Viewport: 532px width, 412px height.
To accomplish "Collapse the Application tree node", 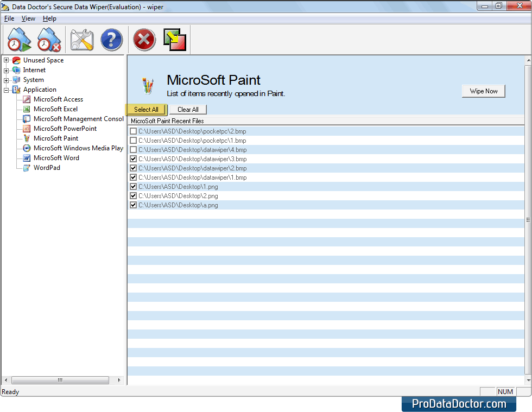I will [6, 90].
